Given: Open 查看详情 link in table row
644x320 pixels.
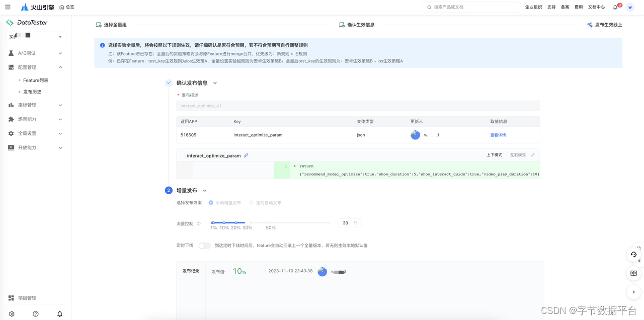Looking at the screenshot, I should tap(498, 135).
